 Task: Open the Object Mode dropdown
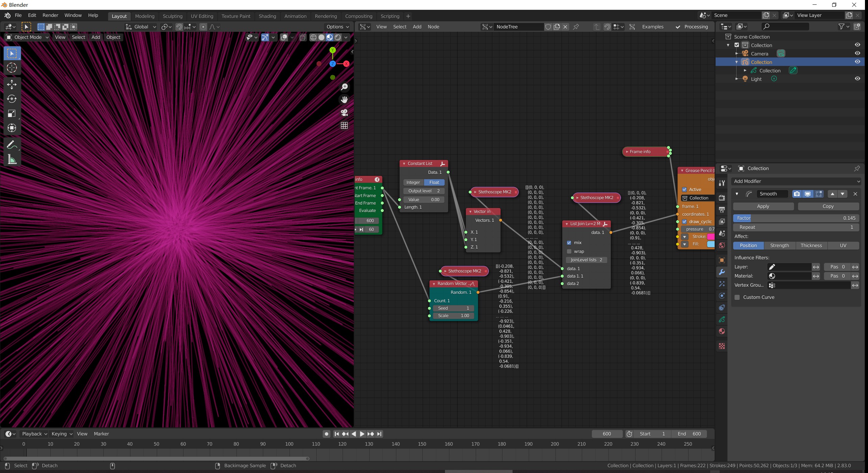[28, 37]
